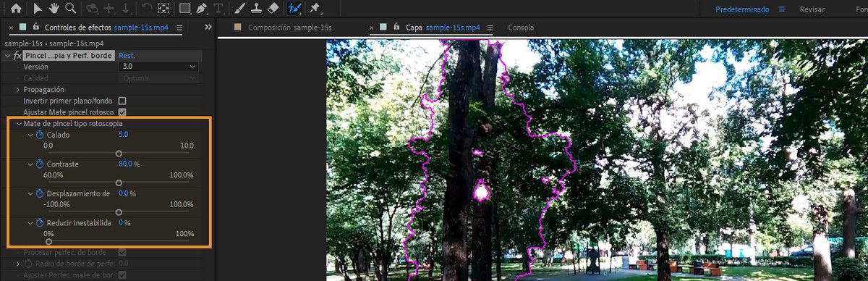
Task: Select the Rectangle shape tool
Action: click(184, 9)
